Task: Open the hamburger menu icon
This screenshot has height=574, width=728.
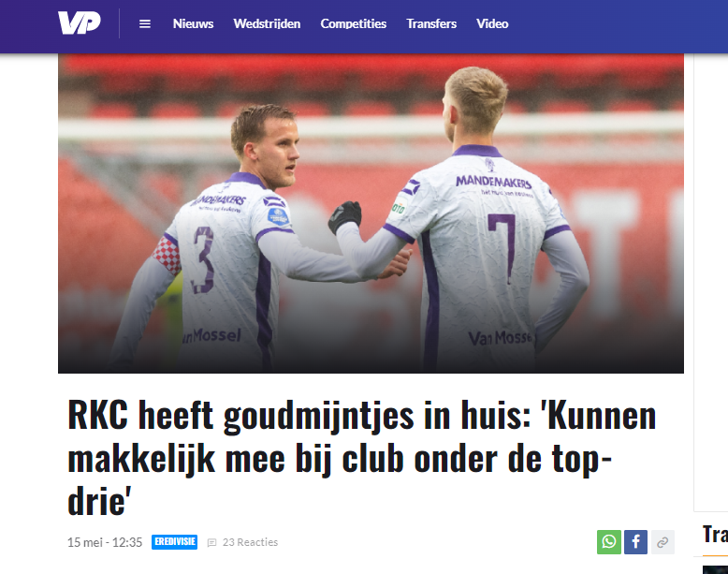Action: tap(145, 23)
